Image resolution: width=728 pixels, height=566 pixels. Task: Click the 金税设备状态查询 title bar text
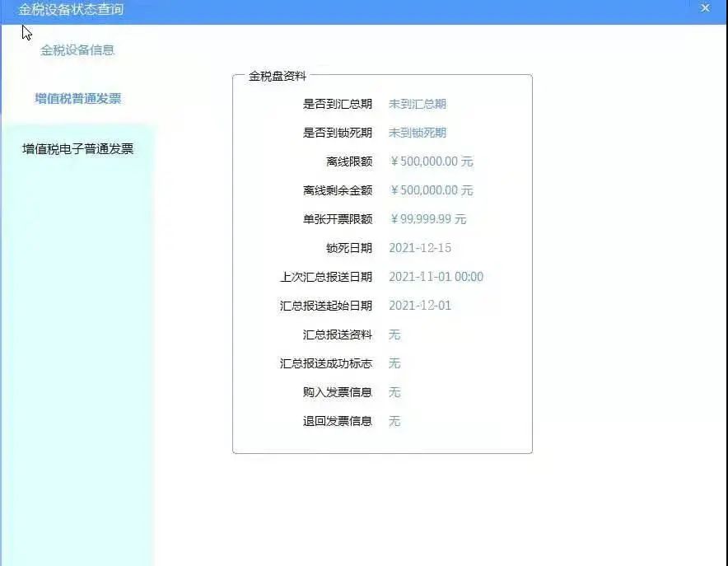pyautogui.click(x=71, y=9)
